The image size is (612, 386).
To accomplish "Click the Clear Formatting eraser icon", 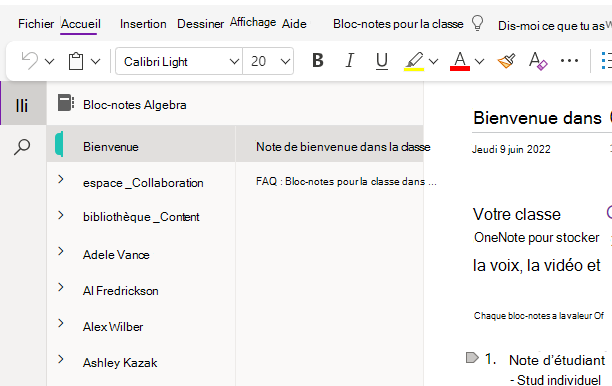I will [x=538, y=61].
